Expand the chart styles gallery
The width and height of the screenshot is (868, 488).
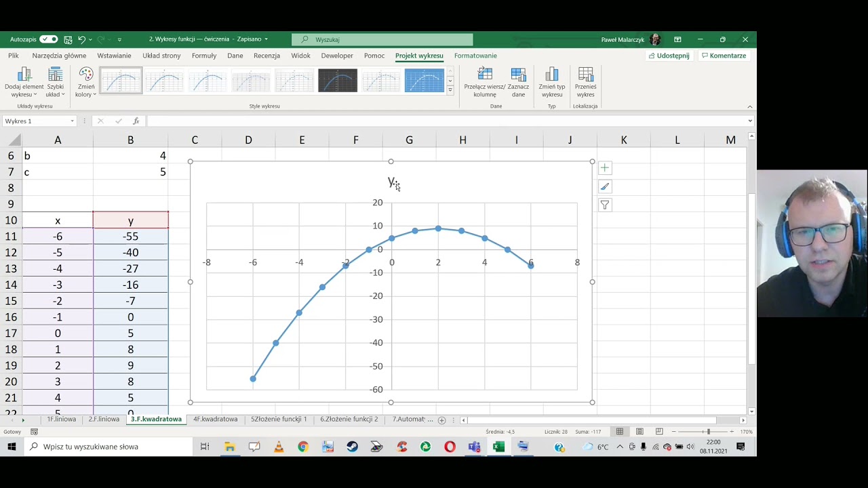point(450,89)
